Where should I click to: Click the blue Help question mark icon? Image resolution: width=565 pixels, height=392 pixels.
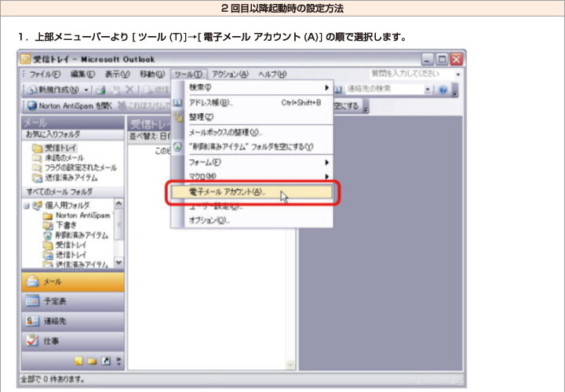[443, 89]
